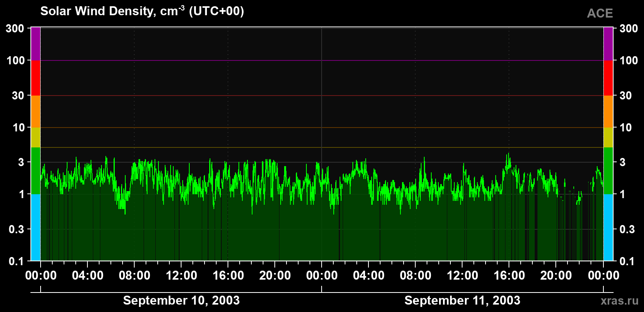Click the '30' label on left axis
Viewport: 644px width, 312px height.
tap(18, 96)
